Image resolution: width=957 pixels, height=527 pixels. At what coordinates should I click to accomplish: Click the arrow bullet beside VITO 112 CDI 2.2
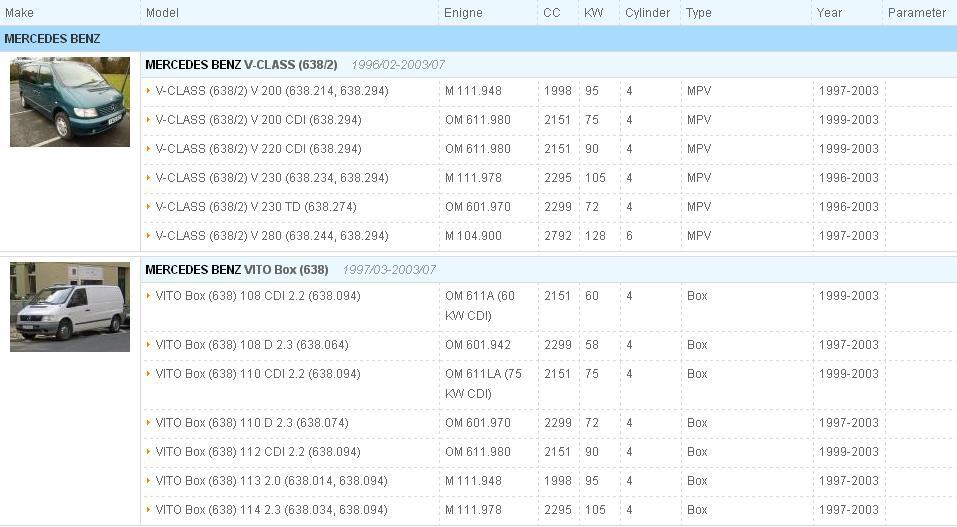pyautogui.click(x=148, y=452)
